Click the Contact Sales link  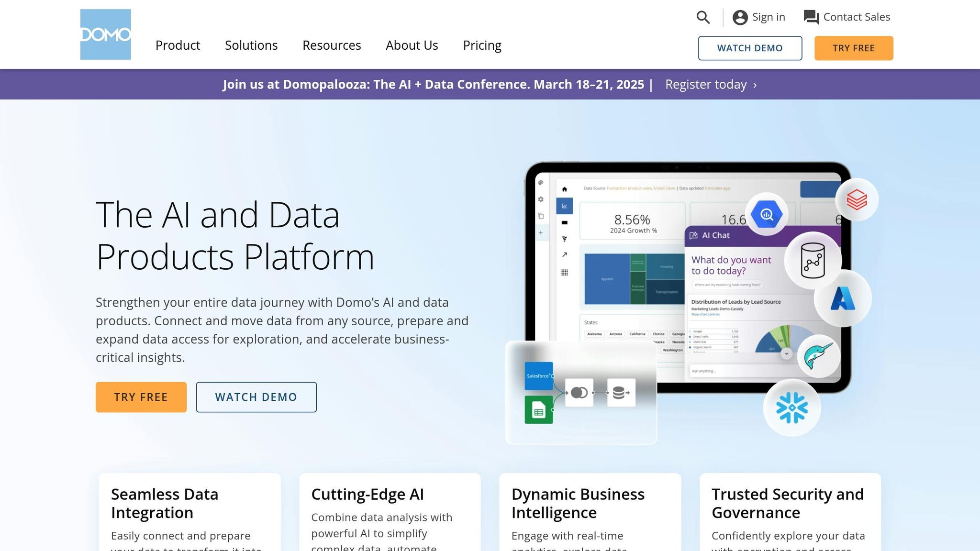point(857,17)
